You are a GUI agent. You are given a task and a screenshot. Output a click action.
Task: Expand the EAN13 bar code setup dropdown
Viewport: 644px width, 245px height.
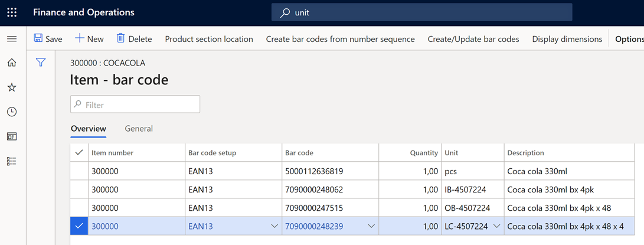pos(274,226)
